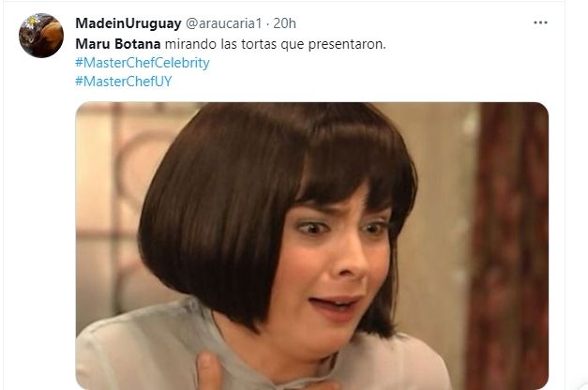
Task: Select the bold Maru Botana name
Action: tap(118, 44)
